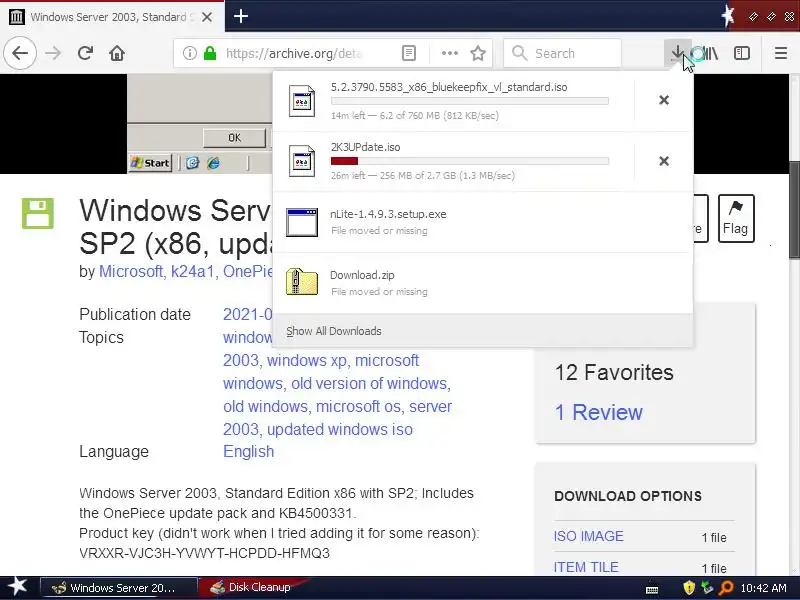
Task: Click the OK button in the preview image
Action: 234,138
